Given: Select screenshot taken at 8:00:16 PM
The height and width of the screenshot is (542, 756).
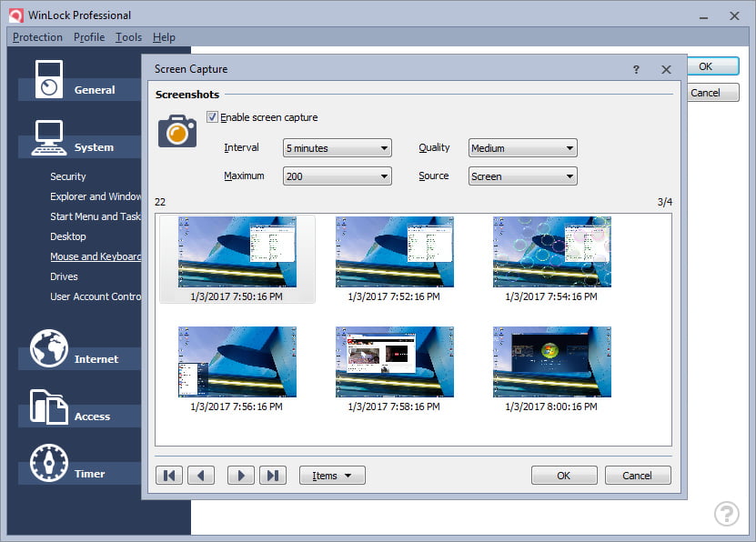Looking at the screenshot, I should [552, 362].
